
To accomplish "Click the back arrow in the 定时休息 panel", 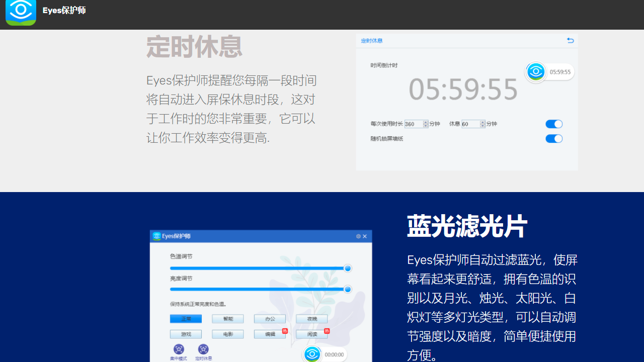I will (570, 40).
